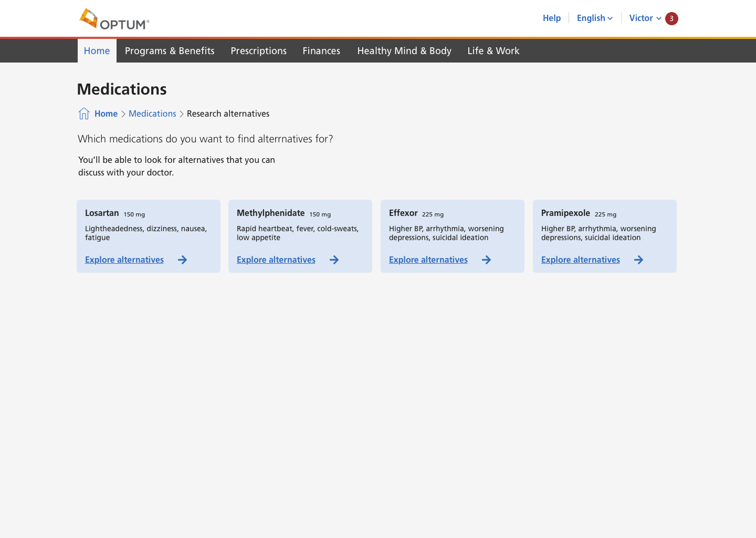Open Programs & Benefits menu
Screen dimensions: 756x538
pos(170,51)
